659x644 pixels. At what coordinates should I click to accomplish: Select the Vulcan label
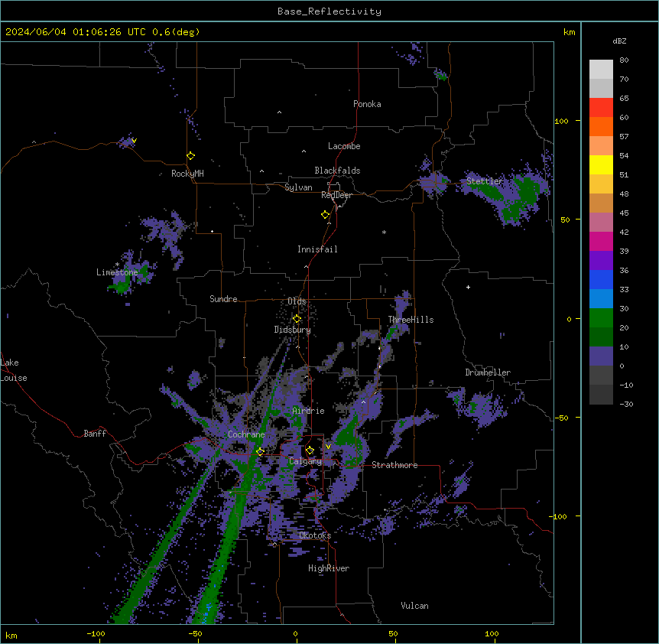pos(414,606)
